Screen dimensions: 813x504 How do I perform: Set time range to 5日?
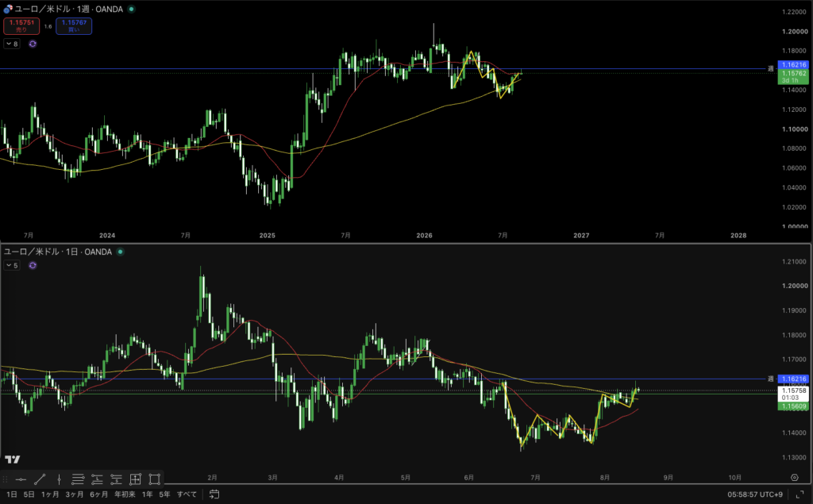(x=29, y=494)
